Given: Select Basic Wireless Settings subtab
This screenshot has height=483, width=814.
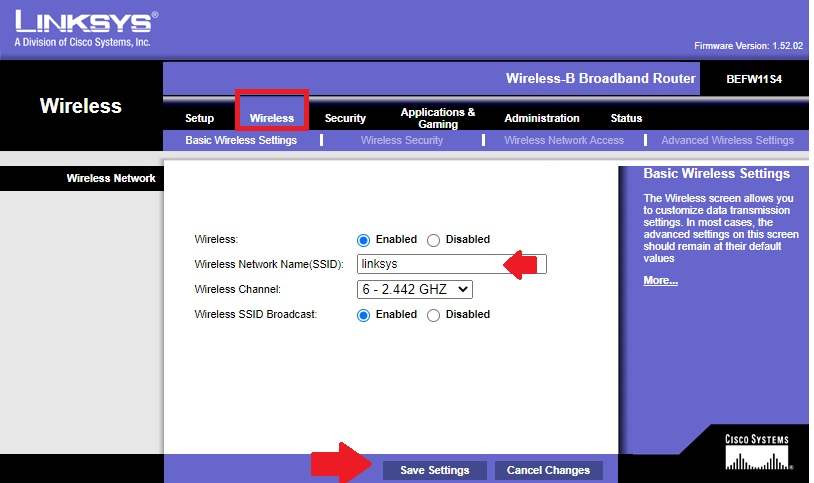Looking at the screenshot, I should click(241, 141).
